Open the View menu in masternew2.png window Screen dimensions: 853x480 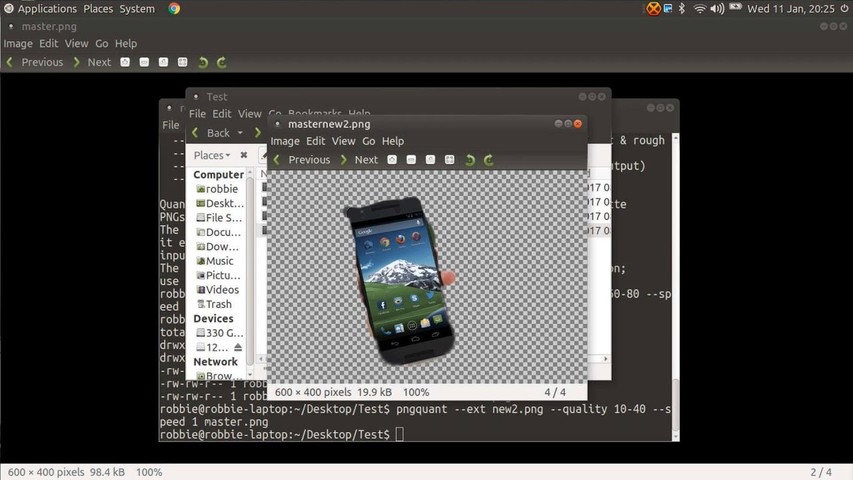[343, 141]
